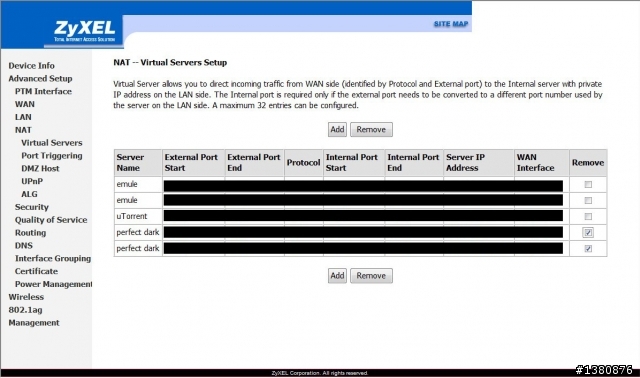Screen dimensions: 640x378
Task: Open Certificate page
Action: [x=36, y=271]
